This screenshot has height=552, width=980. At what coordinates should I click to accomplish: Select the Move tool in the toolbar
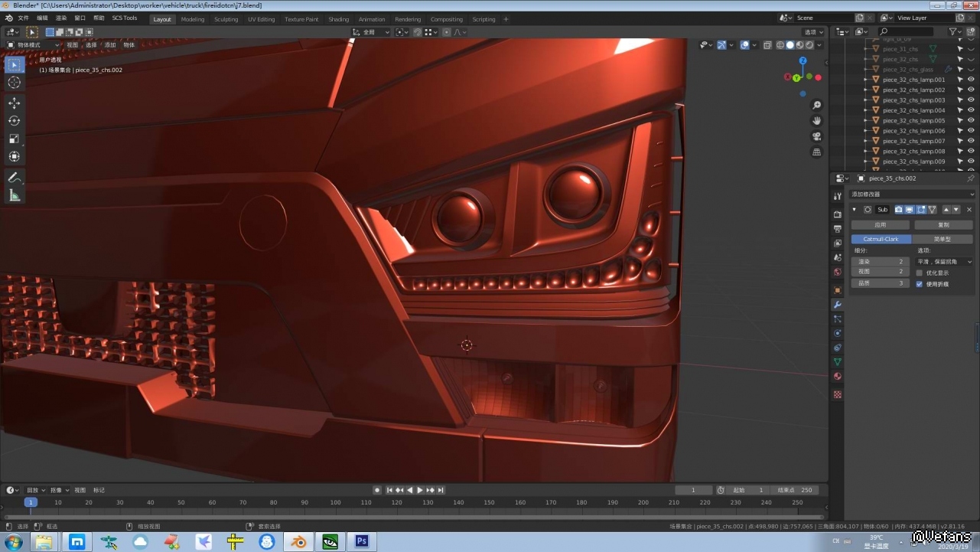tap(14, 103)
